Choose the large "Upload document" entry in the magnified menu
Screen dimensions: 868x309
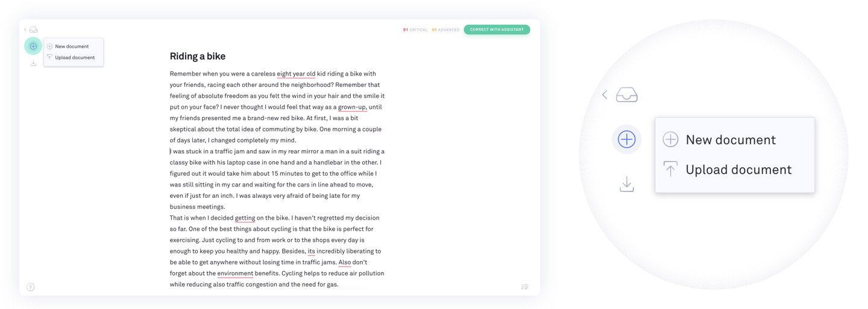(738, 170)
